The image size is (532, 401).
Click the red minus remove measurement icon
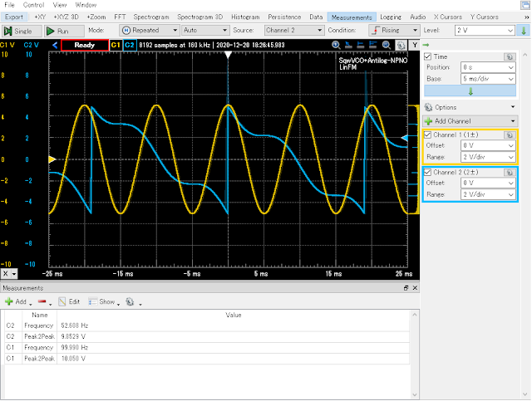(x=42, y=301)
